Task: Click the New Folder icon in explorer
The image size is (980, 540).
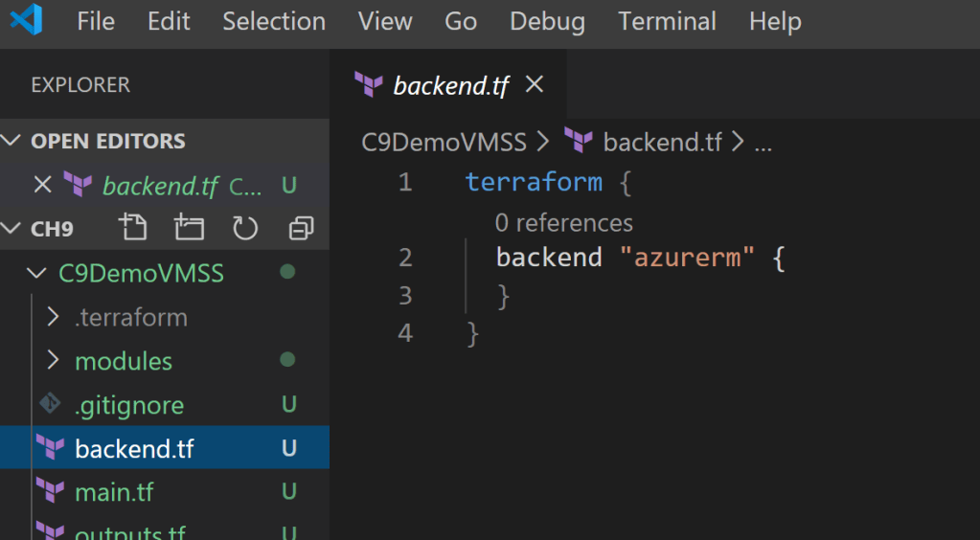Action: pos(189,229)
